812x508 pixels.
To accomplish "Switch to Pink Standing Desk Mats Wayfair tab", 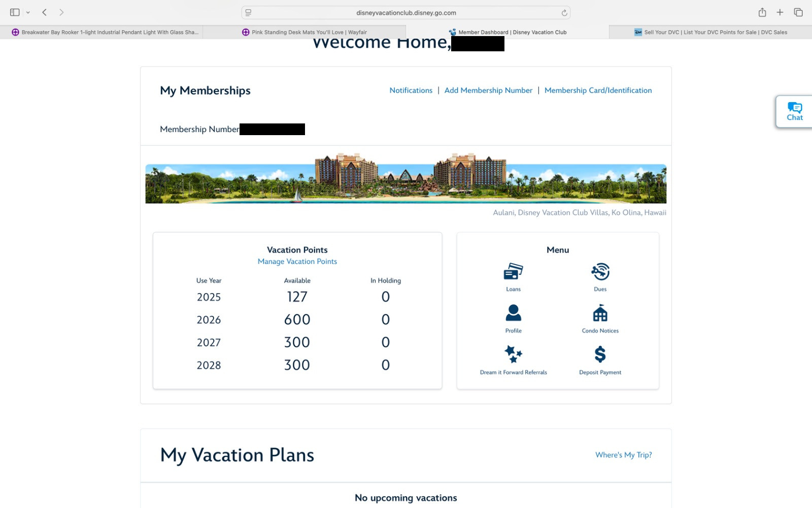I will click(304, 32).
